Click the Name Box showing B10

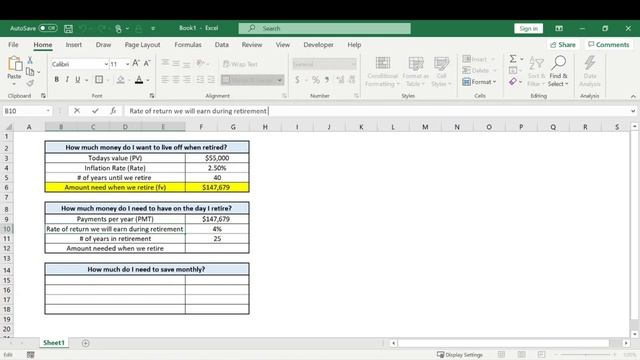point(24,111)
